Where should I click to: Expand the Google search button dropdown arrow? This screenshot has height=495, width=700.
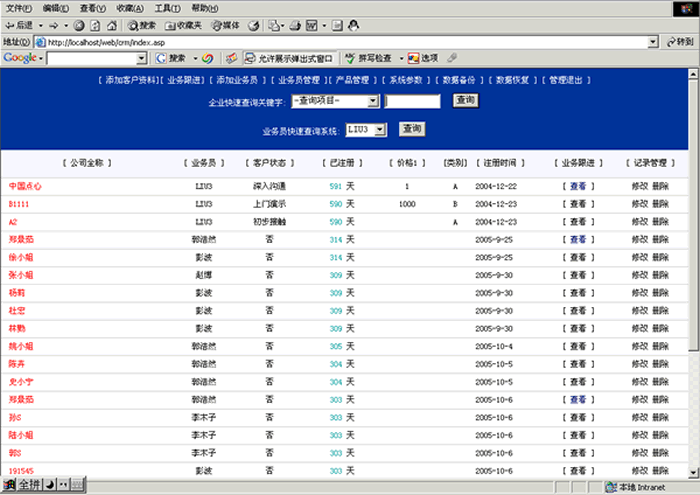click(195, 58)
